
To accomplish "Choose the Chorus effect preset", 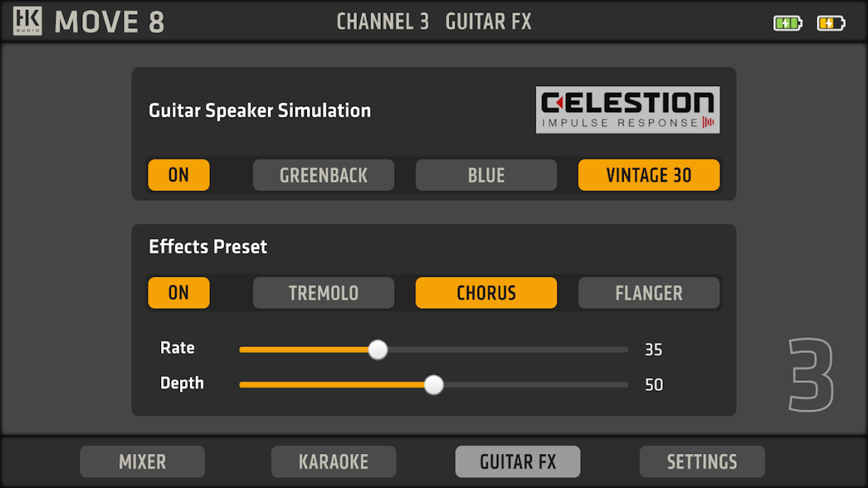I will [486, 293].
